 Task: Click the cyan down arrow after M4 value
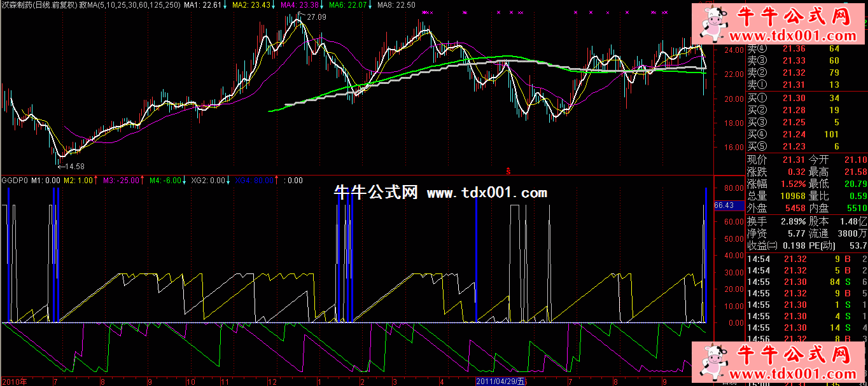click(186, 181)
